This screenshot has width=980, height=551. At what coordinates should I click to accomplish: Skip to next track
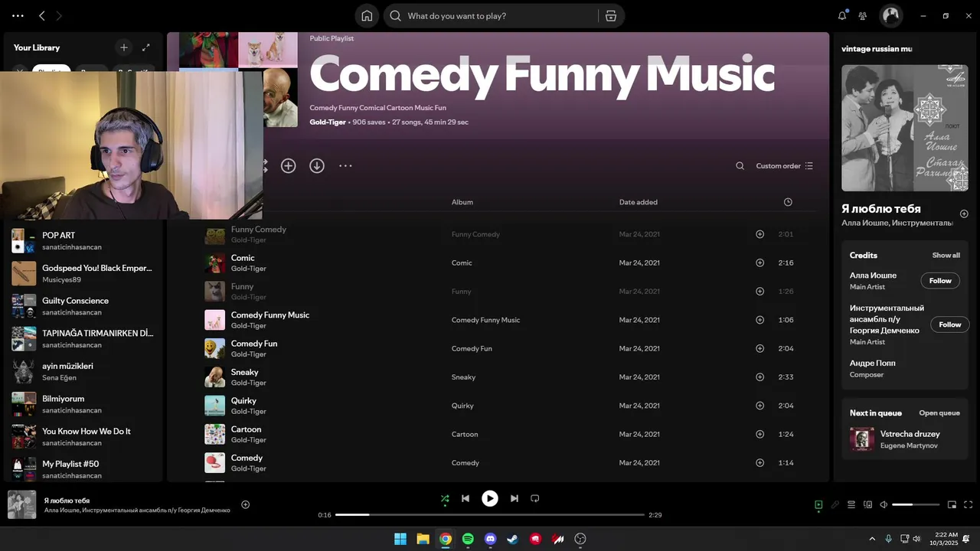click(x=514, y=498)
